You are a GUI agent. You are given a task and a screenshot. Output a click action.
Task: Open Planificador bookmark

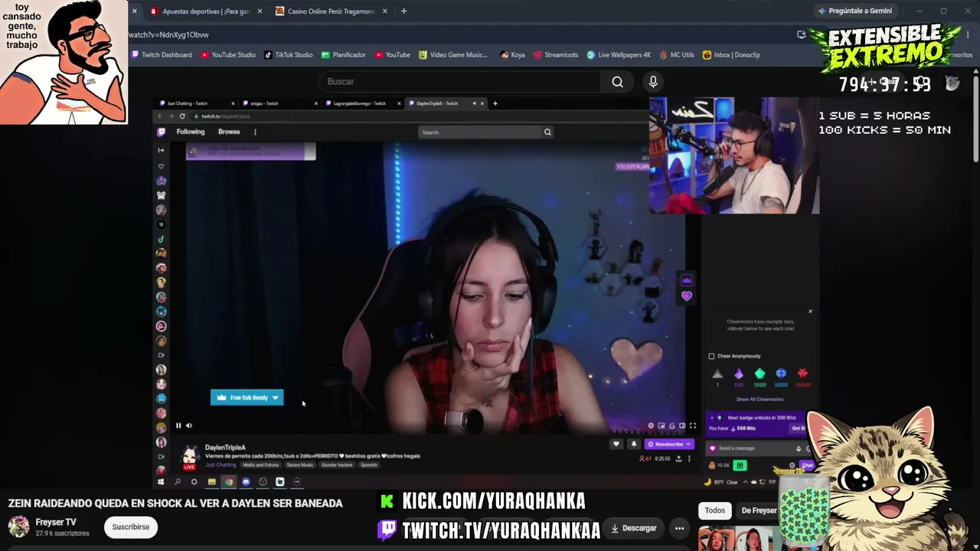coord(344,55)
